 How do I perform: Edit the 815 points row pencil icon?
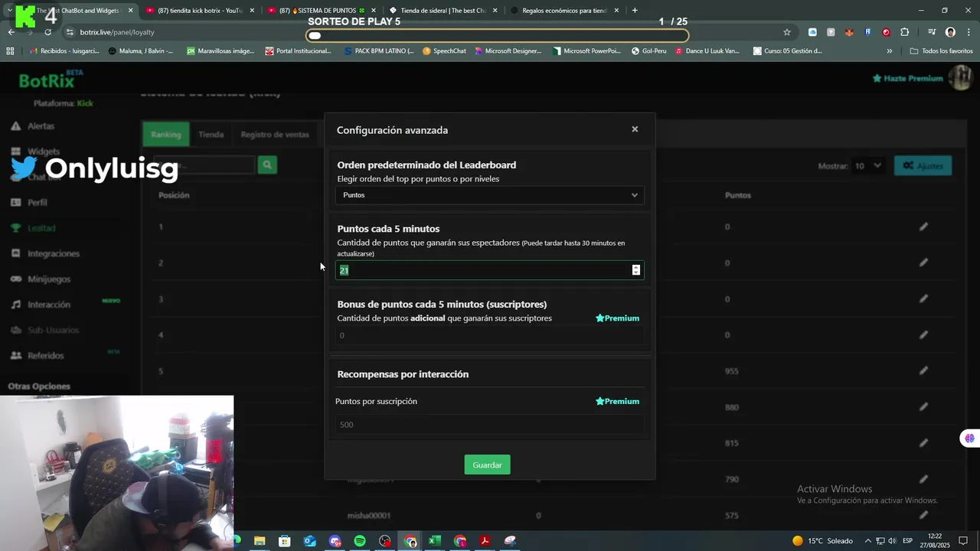coord(923,442)
